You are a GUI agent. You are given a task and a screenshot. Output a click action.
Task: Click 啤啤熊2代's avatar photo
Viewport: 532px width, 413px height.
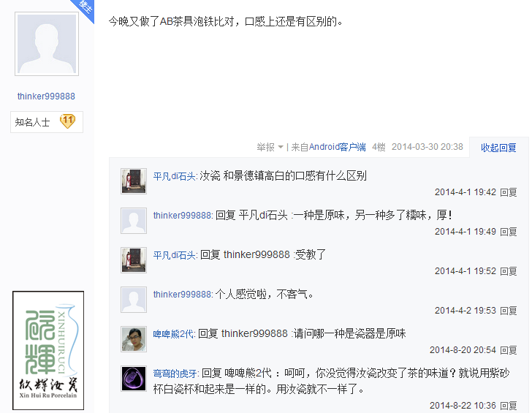point(134,339)
